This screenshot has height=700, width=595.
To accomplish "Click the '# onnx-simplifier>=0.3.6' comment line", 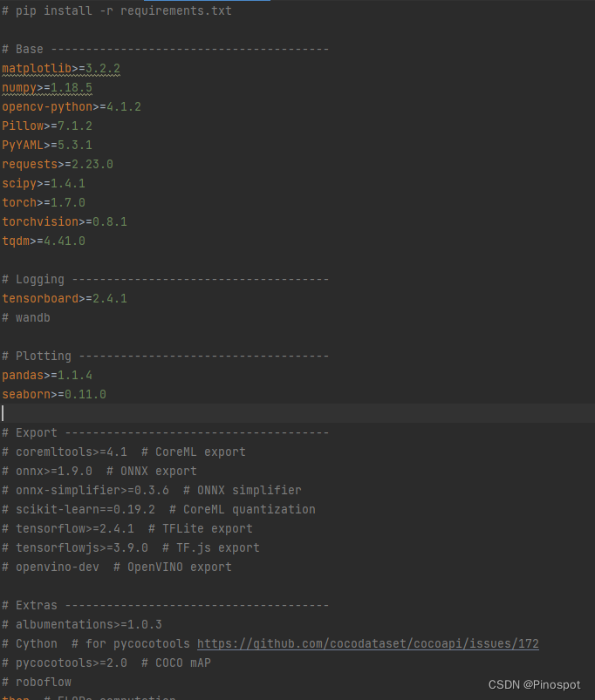I will 152,491.
